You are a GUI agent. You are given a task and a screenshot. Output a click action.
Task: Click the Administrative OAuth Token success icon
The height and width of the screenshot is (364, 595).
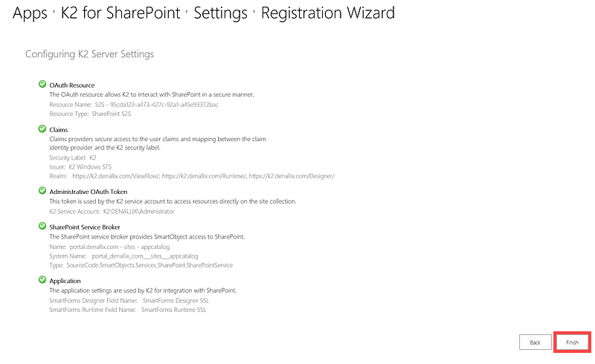click(x=42, y=191)
